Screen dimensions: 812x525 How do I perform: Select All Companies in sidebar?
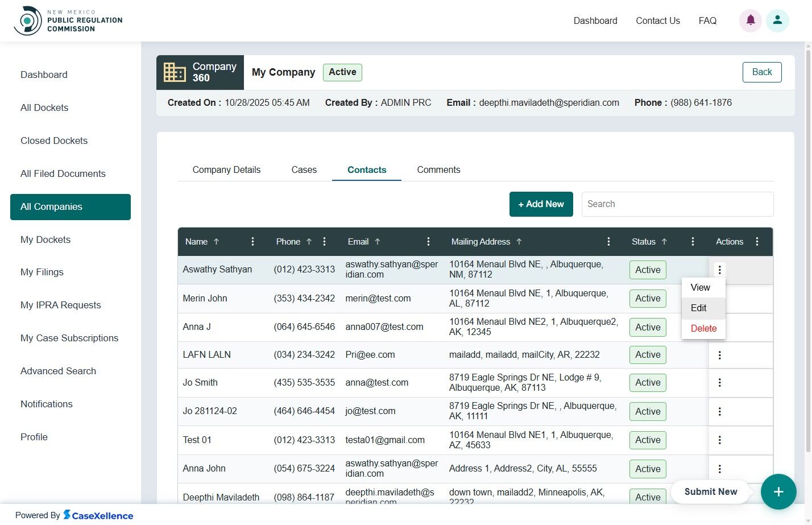click(x=71, y=207)
